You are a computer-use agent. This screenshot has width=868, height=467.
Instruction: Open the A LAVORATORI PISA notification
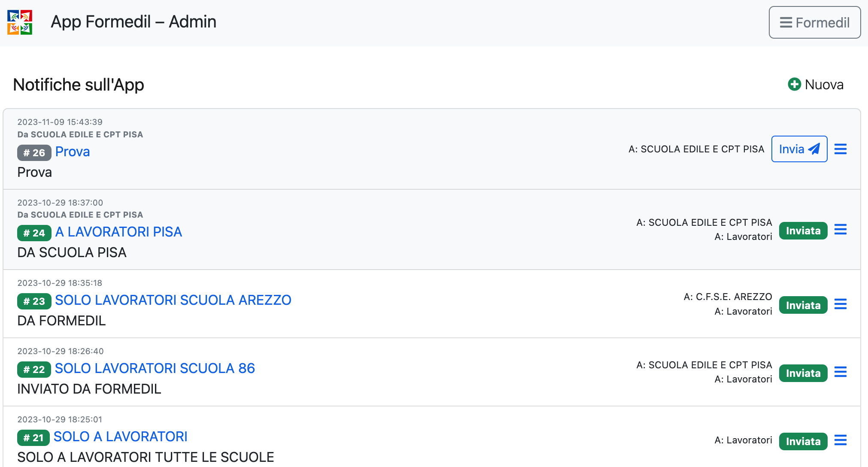[x=118, y=232]
